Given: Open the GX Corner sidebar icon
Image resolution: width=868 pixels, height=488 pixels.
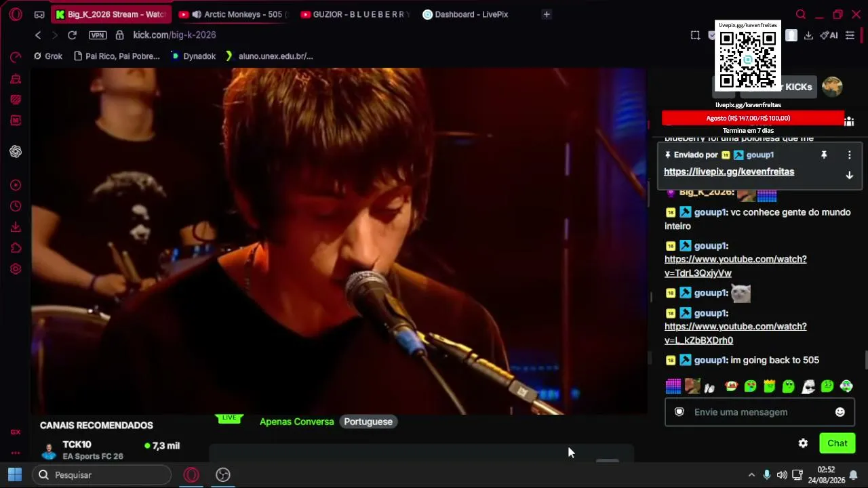Looking at the screenshot, I should coord(16,432).
